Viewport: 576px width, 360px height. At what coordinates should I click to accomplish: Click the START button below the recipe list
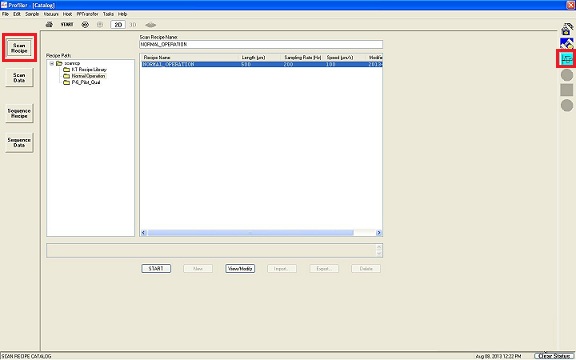[156, 269]
